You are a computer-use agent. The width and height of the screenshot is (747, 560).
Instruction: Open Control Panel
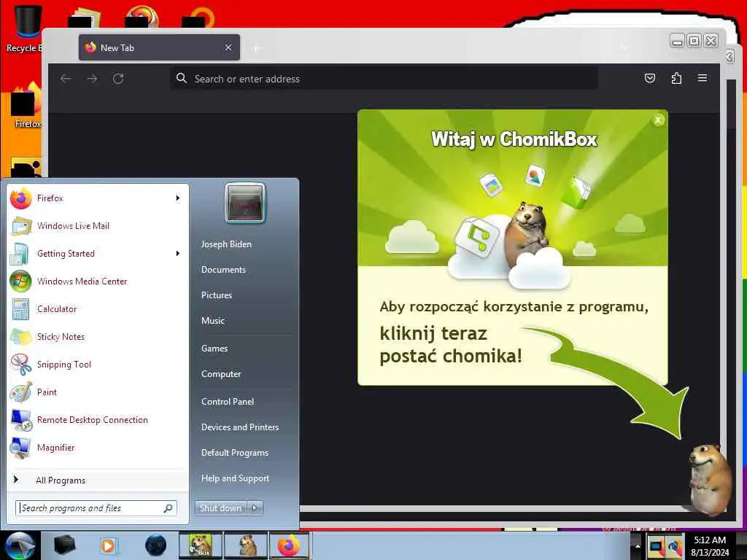click(x=228, y=402)
